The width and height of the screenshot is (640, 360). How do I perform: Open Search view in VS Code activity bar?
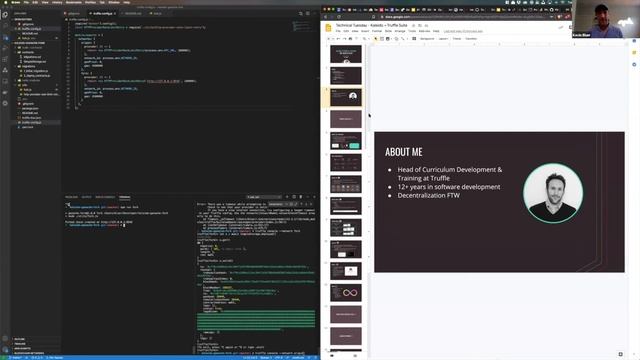tap(5, 25)
